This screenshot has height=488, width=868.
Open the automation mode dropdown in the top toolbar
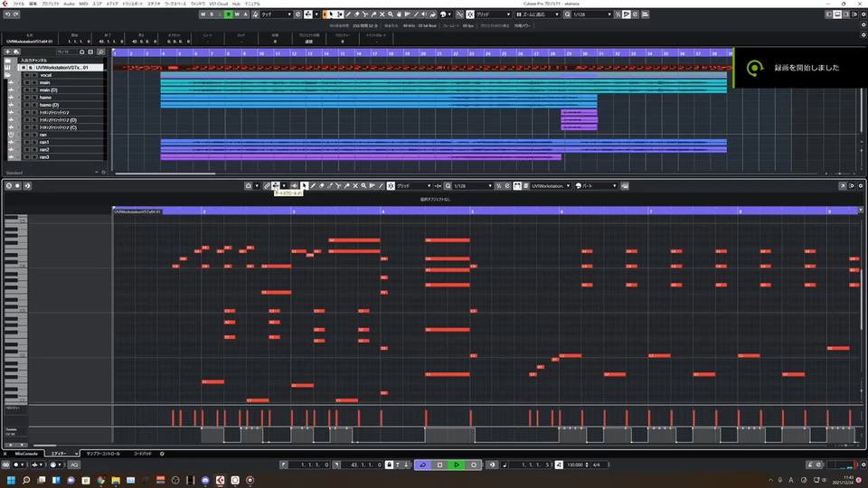276,14
